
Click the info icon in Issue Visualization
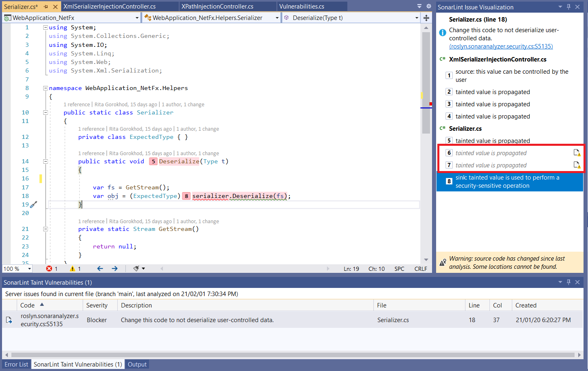coord(443,33)
